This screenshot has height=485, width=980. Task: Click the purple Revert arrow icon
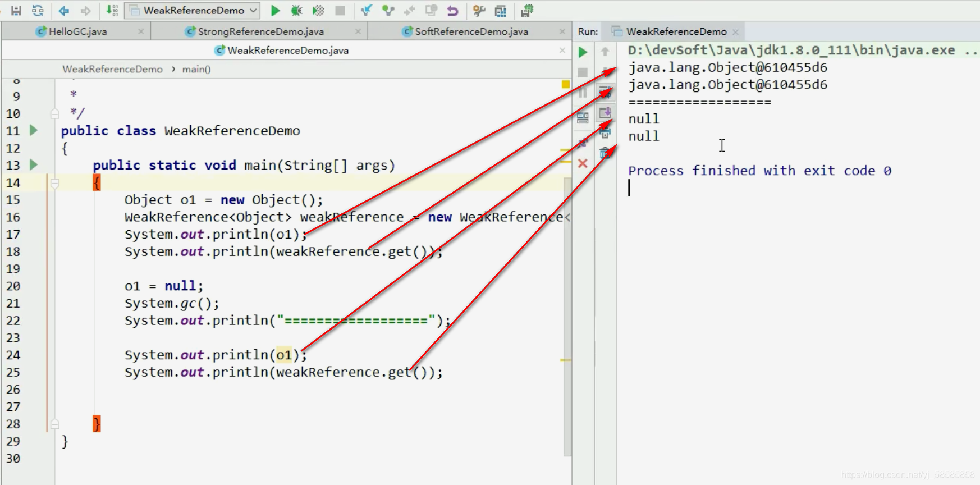[452, 11]
